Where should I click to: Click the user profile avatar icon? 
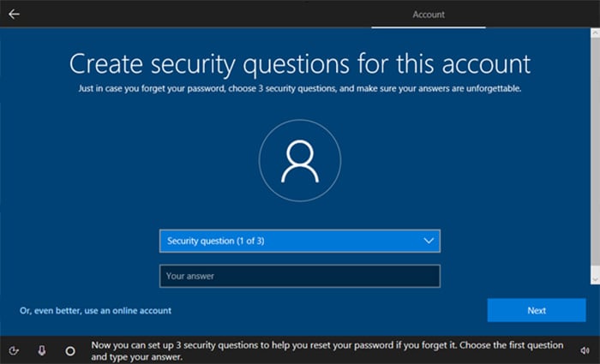point(300,161)
